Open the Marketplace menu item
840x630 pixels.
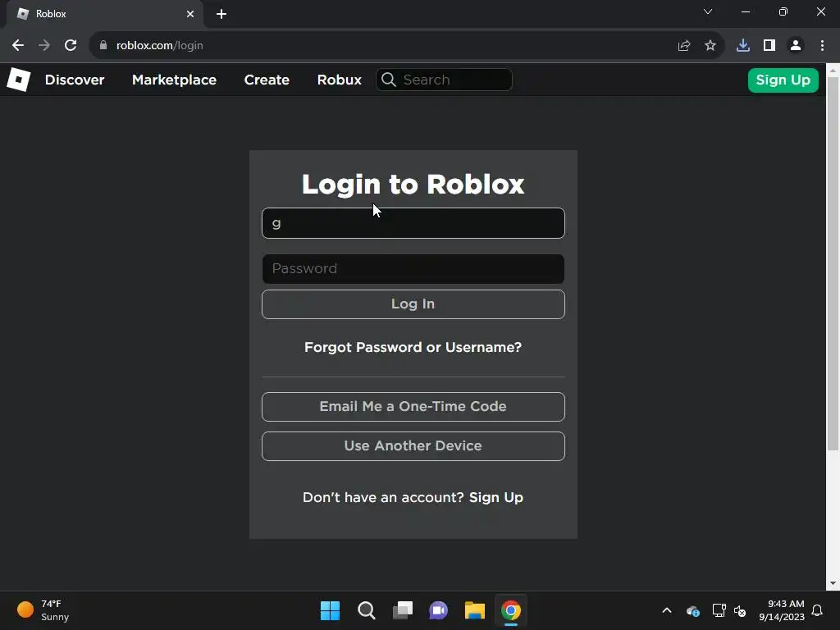[x=174, y=80]
